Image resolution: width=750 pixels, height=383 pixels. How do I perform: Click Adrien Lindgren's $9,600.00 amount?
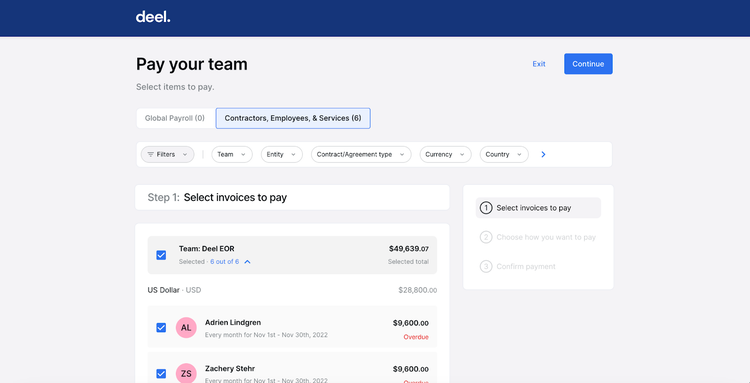(x=411, y=323)
